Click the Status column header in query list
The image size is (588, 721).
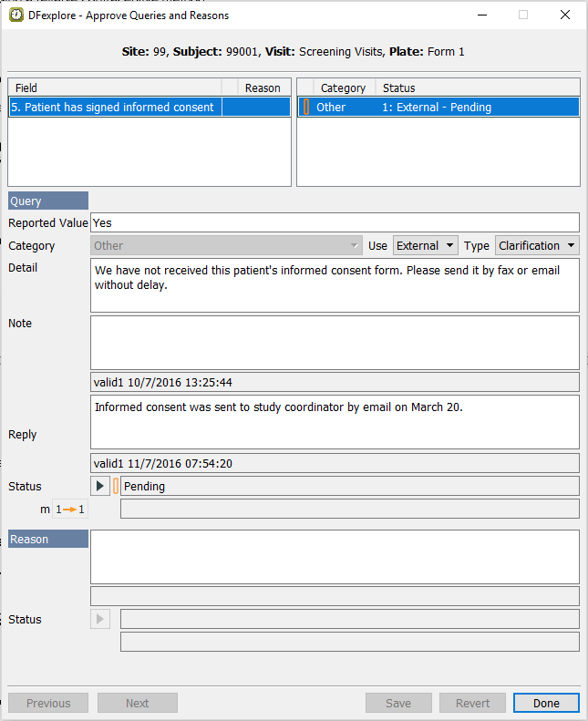[x=398, y=88]
